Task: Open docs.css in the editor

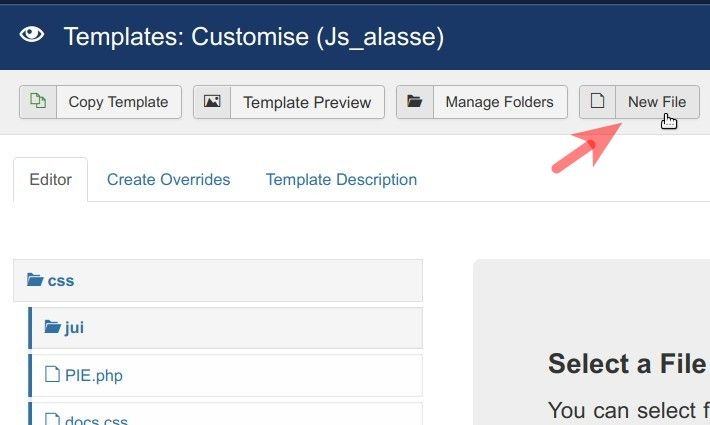Action: pos(96,420)
